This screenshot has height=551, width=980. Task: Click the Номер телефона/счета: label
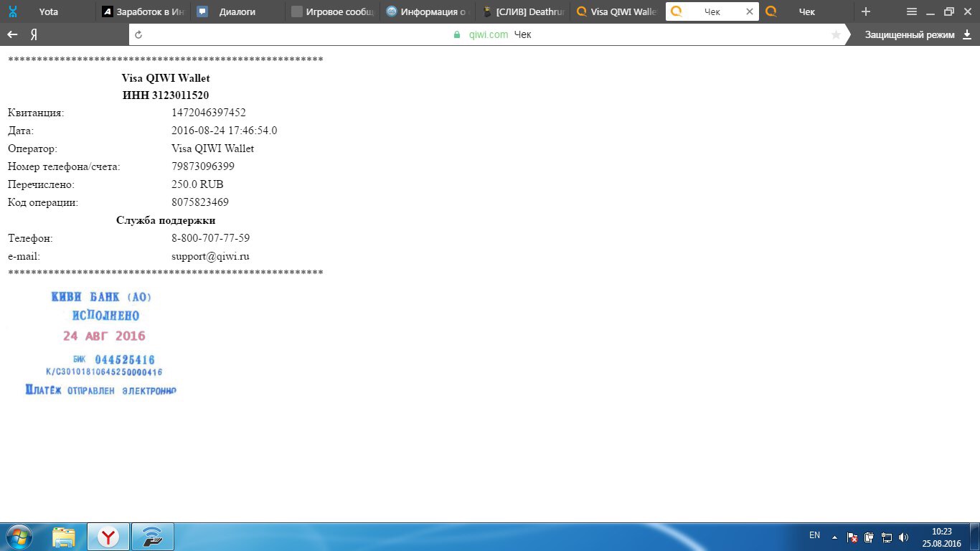pos(64,166)
